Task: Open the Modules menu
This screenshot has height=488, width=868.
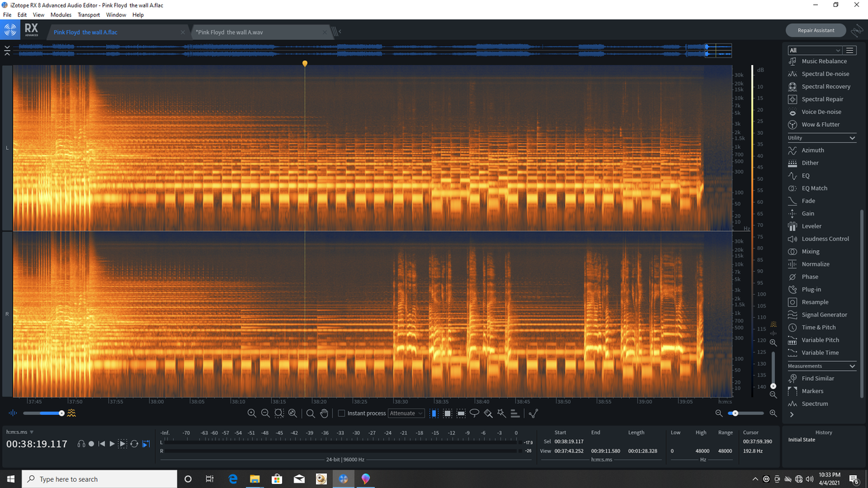Action: [x=61, y=14]
